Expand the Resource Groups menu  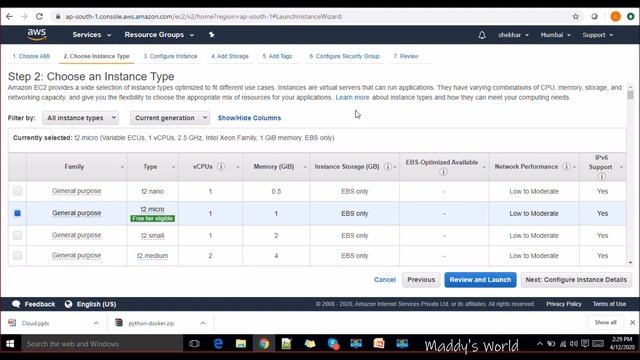pos(159,35)
